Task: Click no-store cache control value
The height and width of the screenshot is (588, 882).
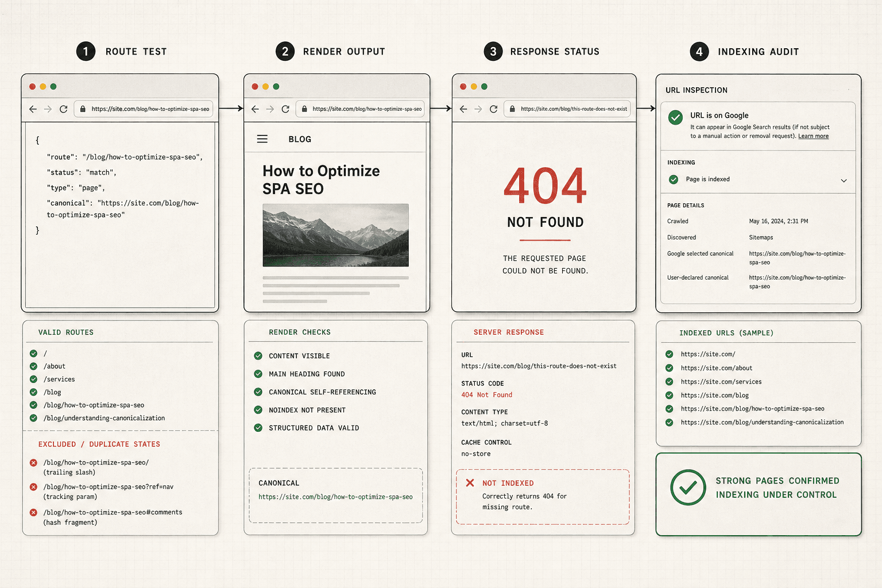Action: 476,454
